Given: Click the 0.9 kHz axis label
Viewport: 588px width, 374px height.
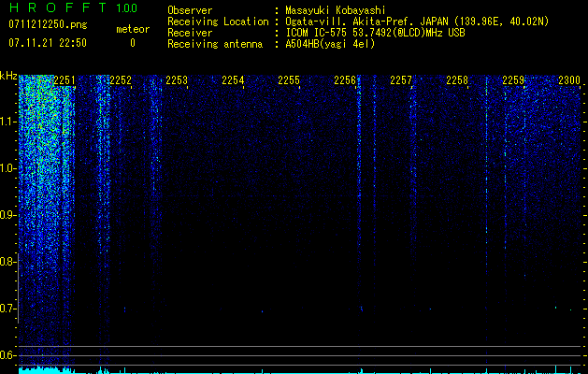Looking at the screenshot, I should click(x=8, y=215).
